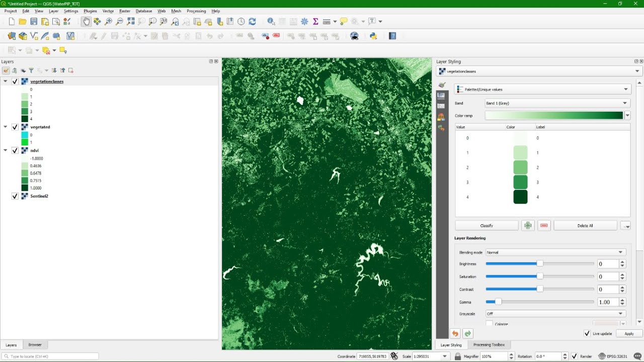Open the map Scale dropdown
The height and width of the screenshot is (362, 644).
point(444,356)
